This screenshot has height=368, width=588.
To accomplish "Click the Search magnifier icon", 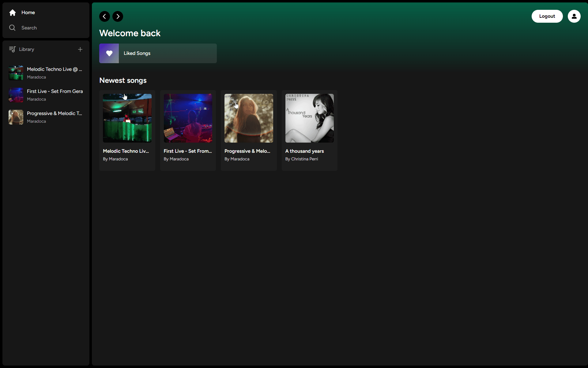I will [x=12, y=28].
